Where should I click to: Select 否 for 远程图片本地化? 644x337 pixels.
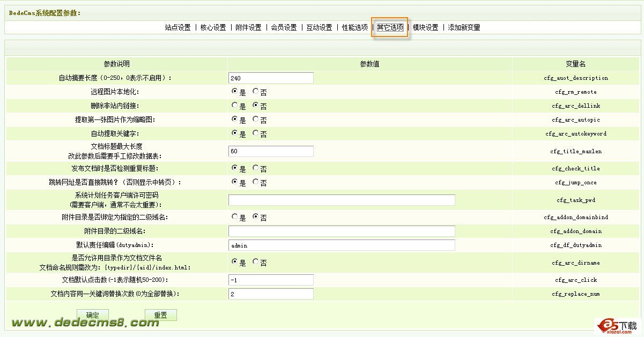256,92
